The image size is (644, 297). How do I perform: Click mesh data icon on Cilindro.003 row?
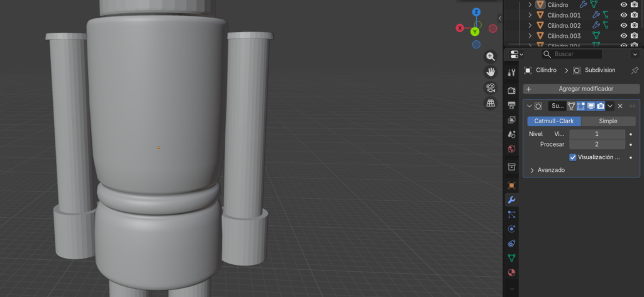(x=596, y=36)
